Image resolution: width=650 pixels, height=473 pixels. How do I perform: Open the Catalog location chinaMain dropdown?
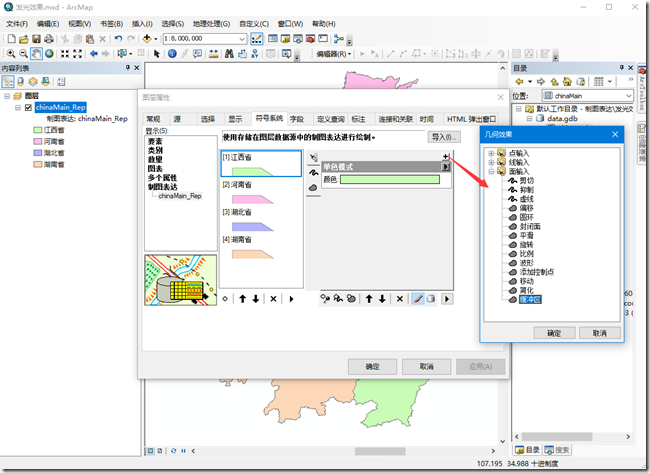coord(628,96)
